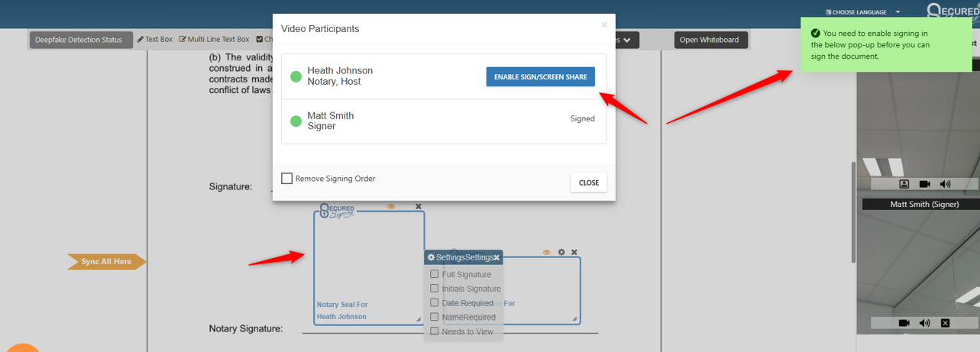Check the Needs to View option
The width and height of the screenshot is (980, 352).
[x=435, y=331]
